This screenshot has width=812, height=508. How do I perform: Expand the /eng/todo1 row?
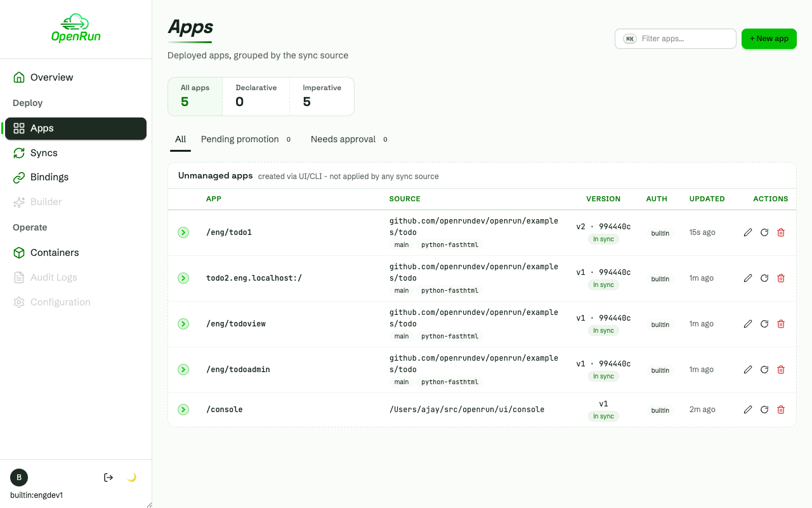183,232
